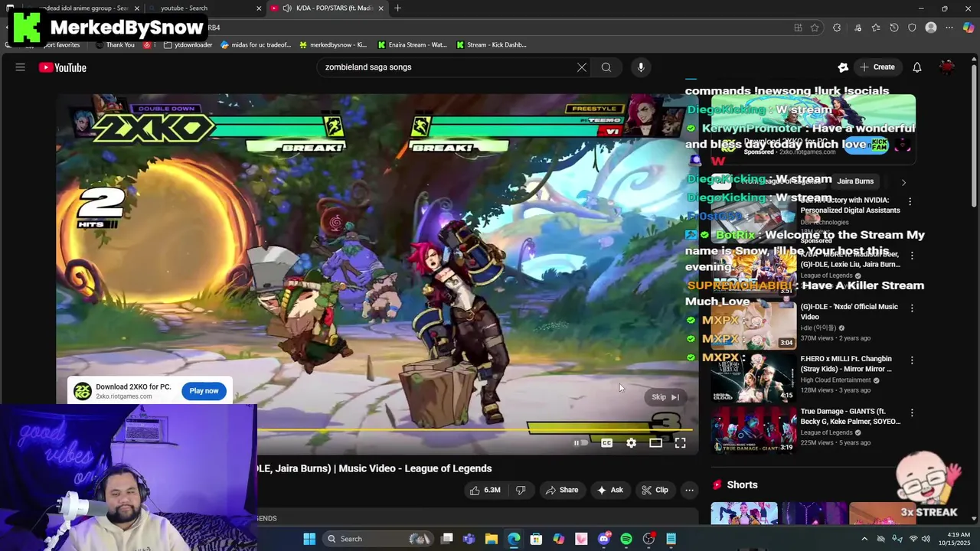Select the 'Jaira Burns' filter chip
This screenshot has width=980, height=551.
coord(855,181)
